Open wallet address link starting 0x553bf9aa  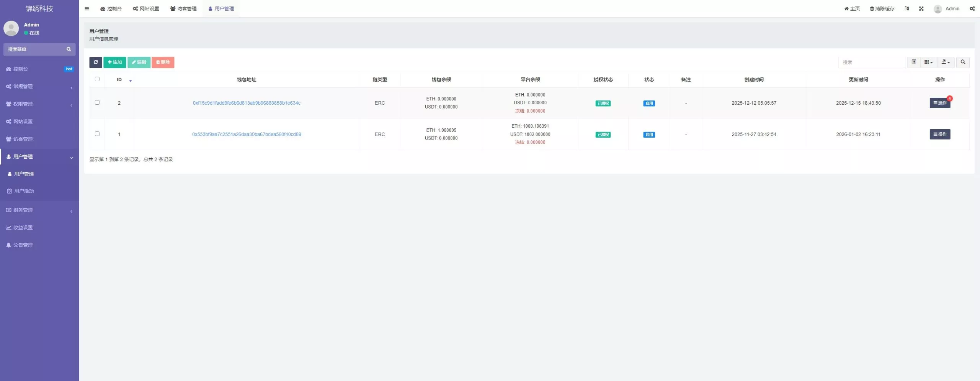[x=247, y=134]
